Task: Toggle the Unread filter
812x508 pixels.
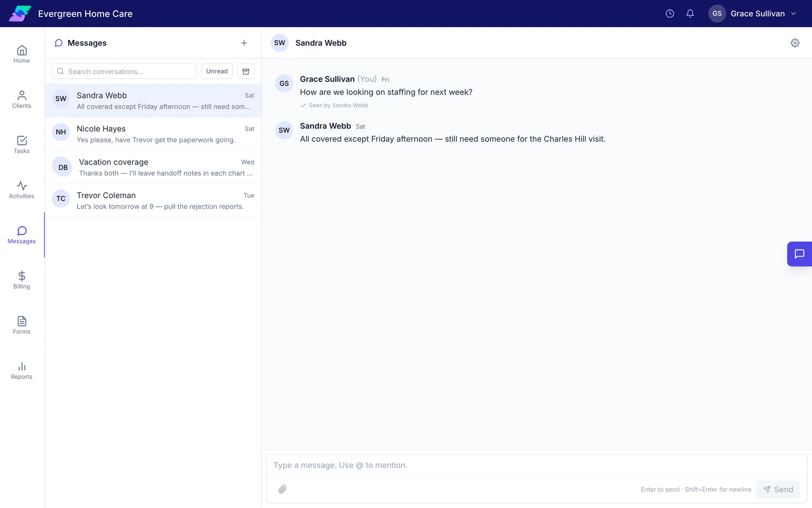Action: 217,72
